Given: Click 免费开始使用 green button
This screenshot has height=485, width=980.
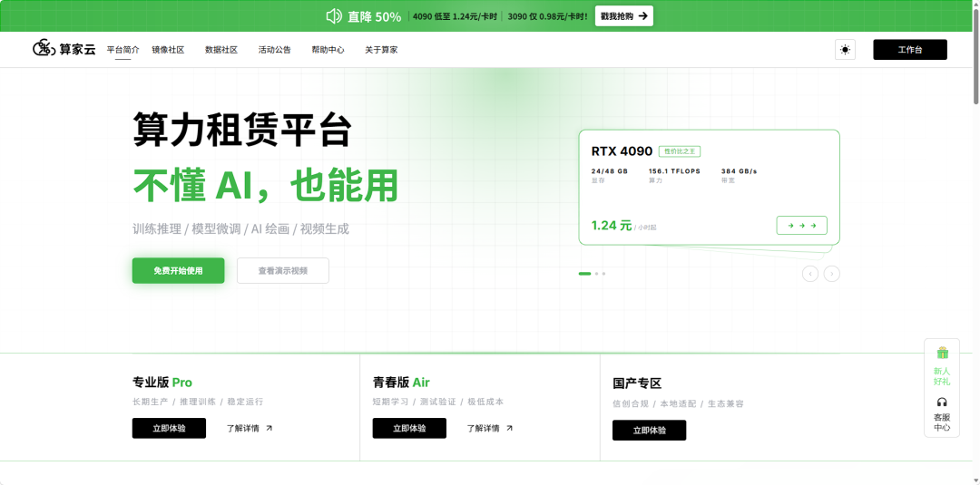Looking at the screenshot, I should (178, 270).
